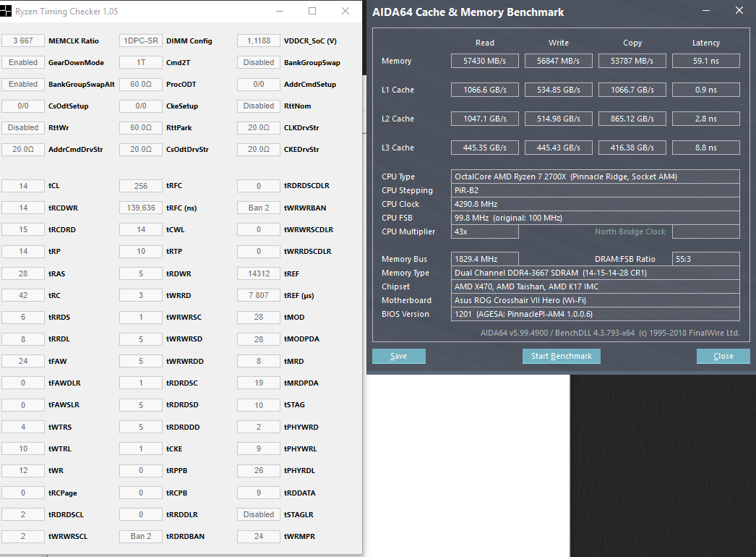The width and height of the screenshot is (756, 557).
Task: Click the L3 Cache latency value 8.8 ns
Action: pos(706,148)
